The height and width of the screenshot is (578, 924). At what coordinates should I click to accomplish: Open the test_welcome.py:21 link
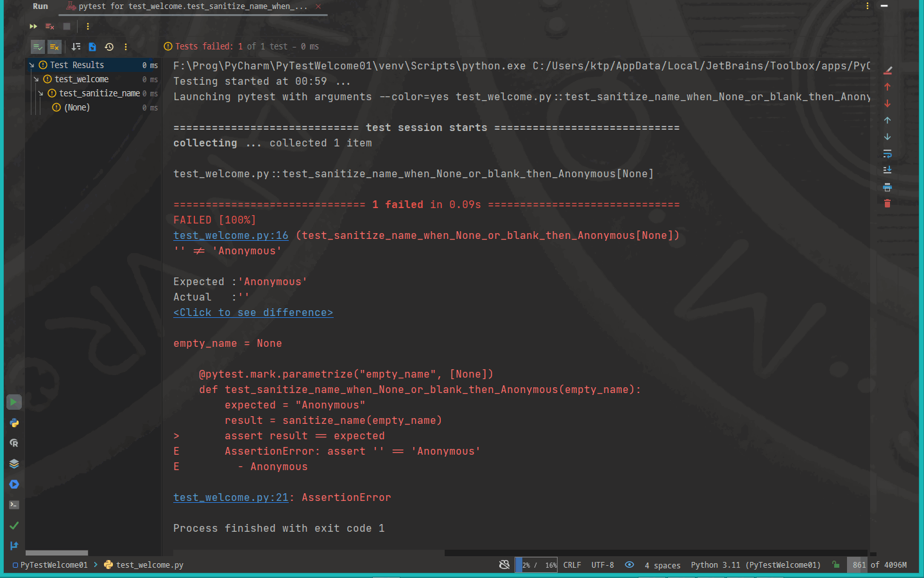point(231,498)
